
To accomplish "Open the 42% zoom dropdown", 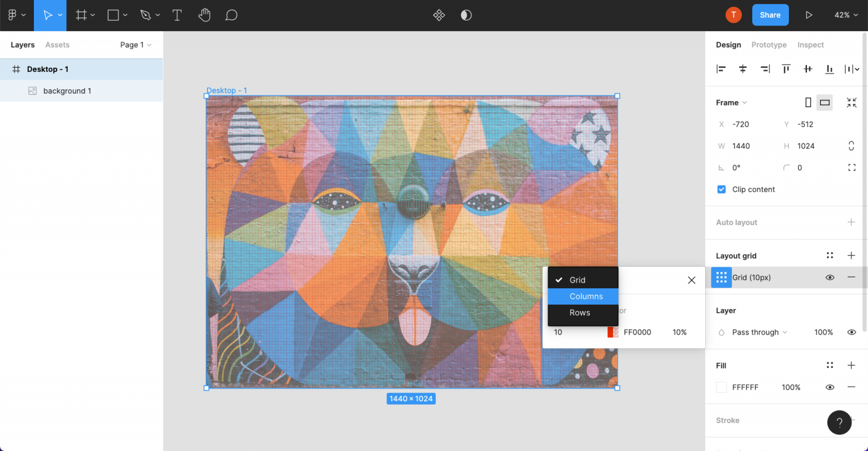I will point(846,15).
